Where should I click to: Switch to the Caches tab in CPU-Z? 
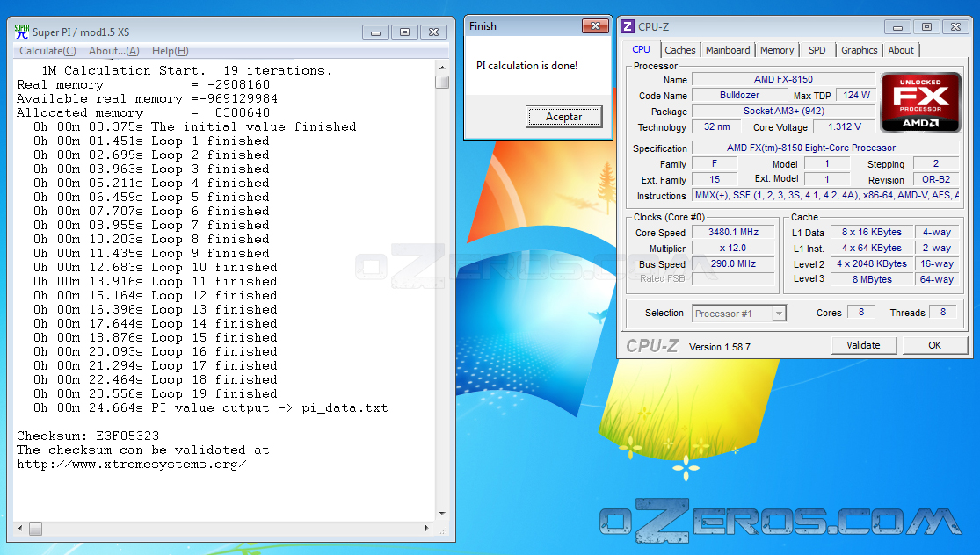tap(680, 50)
